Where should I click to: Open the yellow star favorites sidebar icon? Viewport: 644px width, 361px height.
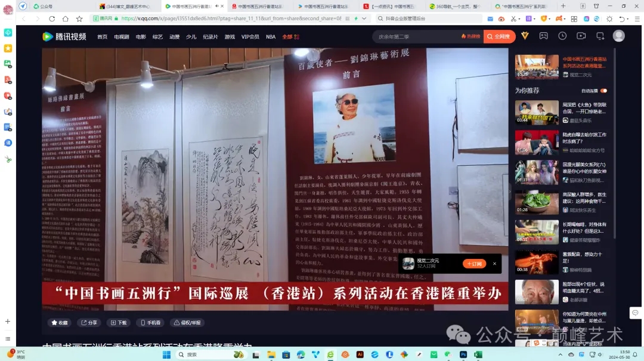(8, 48)
